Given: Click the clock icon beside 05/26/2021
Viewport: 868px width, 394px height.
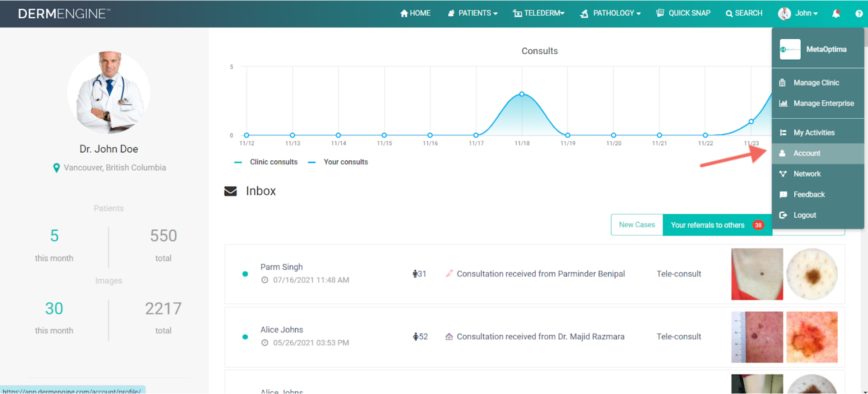Looking at the screenshot, I should point(265,343).
